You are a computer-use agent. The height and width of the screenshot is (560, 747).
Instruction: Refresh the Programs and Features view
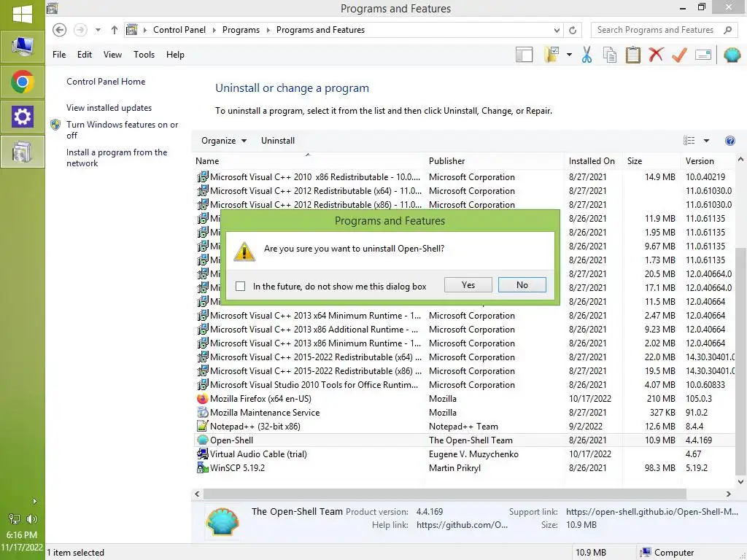[573, 30]
